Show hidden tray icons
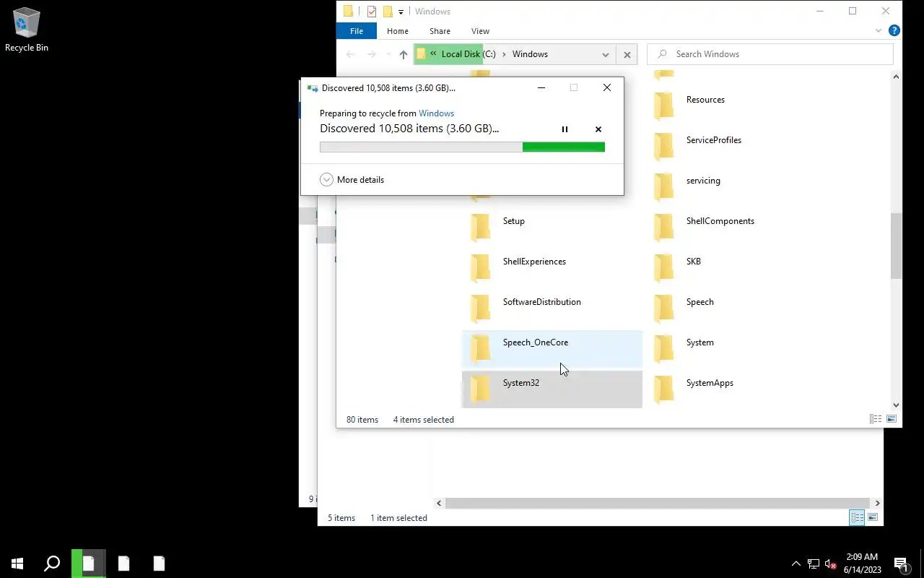 point(796,564)
